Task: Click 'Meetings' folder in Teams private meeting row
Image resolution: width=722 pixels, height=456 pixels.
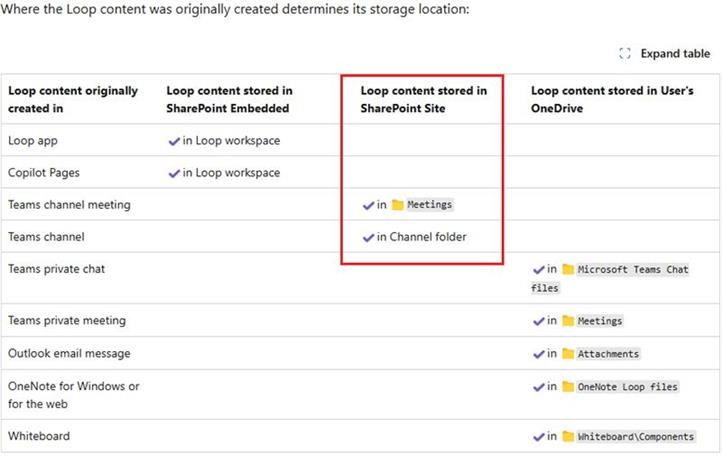Action: [600, 321]
